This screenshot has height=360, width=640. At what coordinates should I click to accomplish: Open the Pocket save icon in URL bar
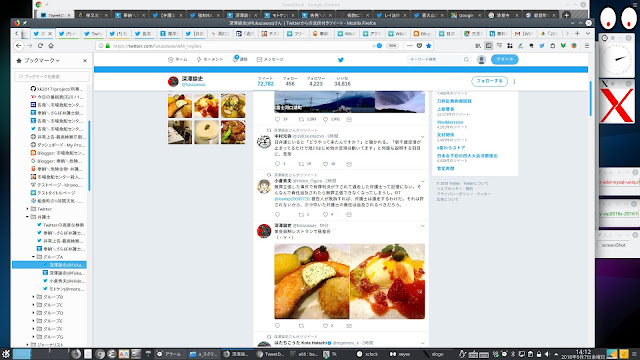(419, 46)
